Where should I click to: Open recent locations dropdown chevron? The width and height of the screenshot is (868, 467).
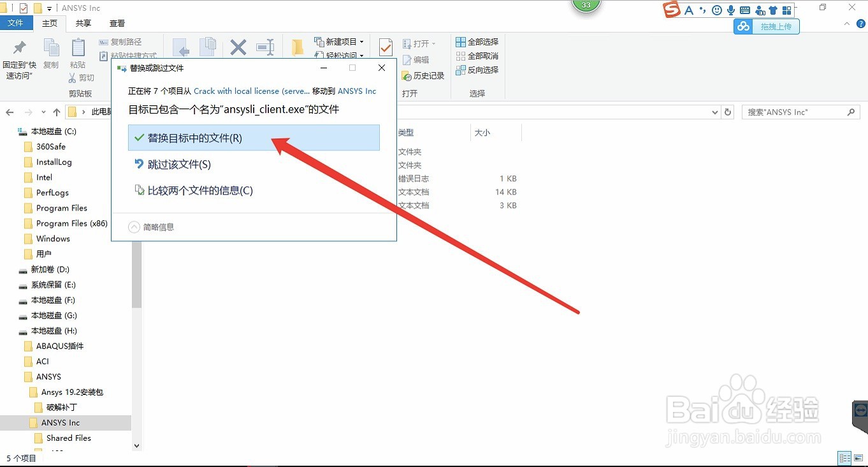[43, 112]
